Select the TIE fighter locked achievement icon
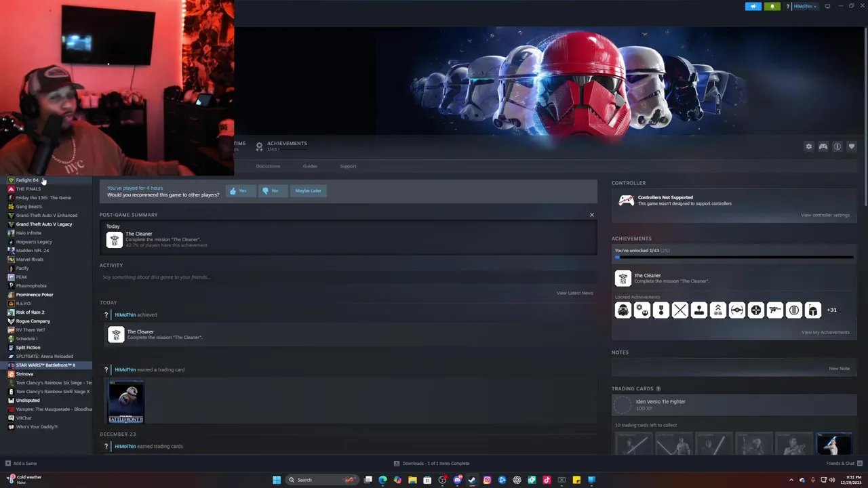This screenshot has height=488, width=868. (736, 310)
